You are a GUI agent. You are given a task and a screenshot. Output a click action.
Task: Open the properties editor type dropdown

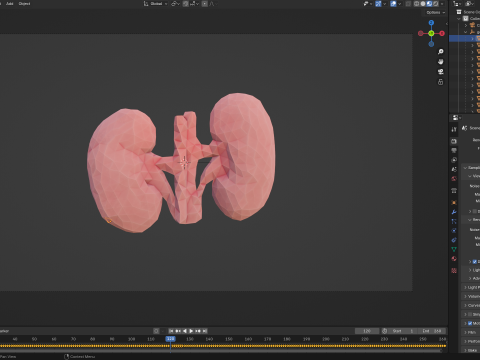tap(457, 118)
